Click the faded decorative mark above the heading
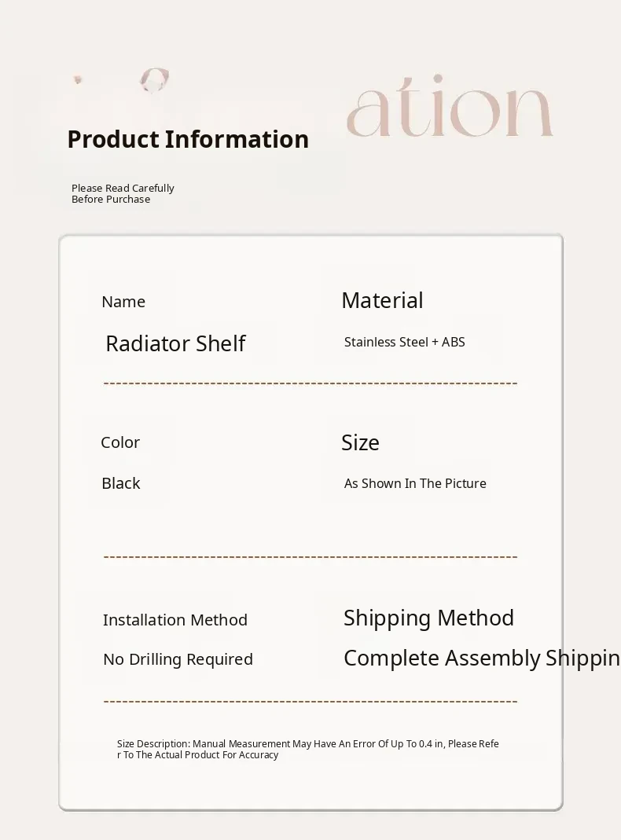Viewport: 621px width, 840px height. coord(154,79)
